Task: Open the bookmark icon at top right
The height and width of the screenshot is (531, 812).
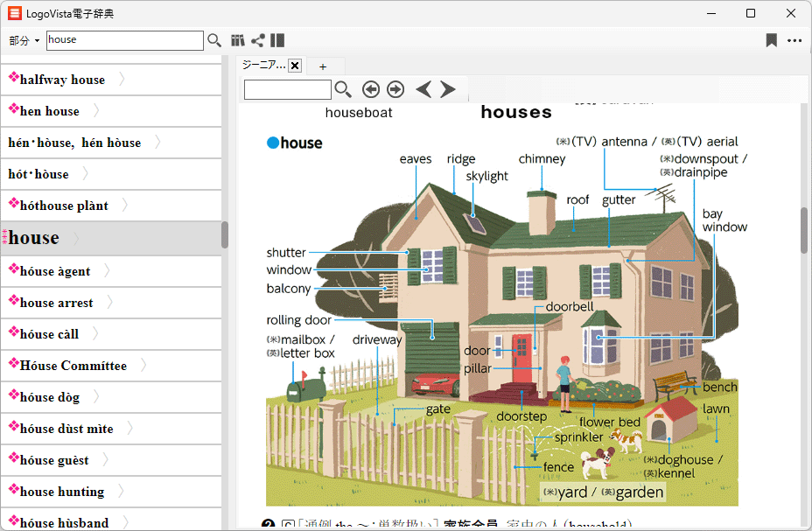Action: [771, 40]
